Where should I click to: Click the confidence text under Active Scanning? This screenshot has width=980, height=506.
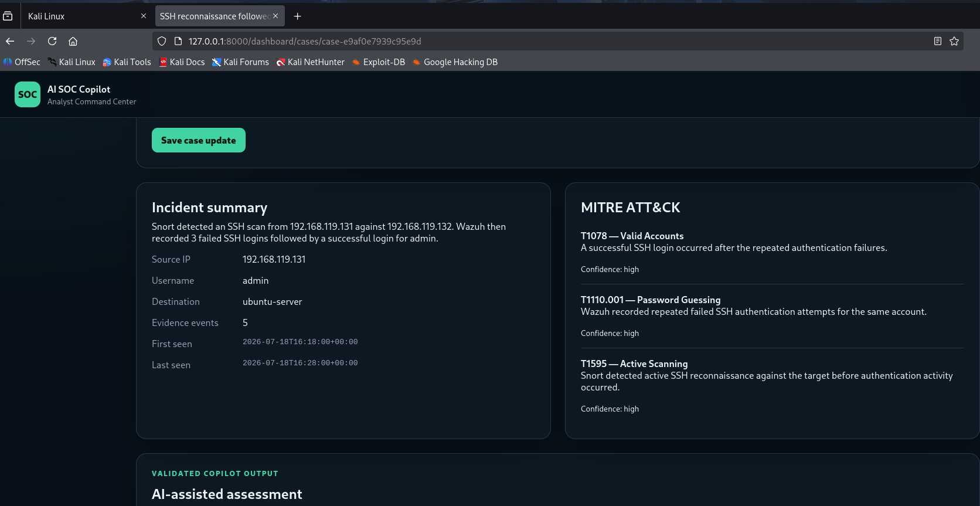[x=610, y=409]
